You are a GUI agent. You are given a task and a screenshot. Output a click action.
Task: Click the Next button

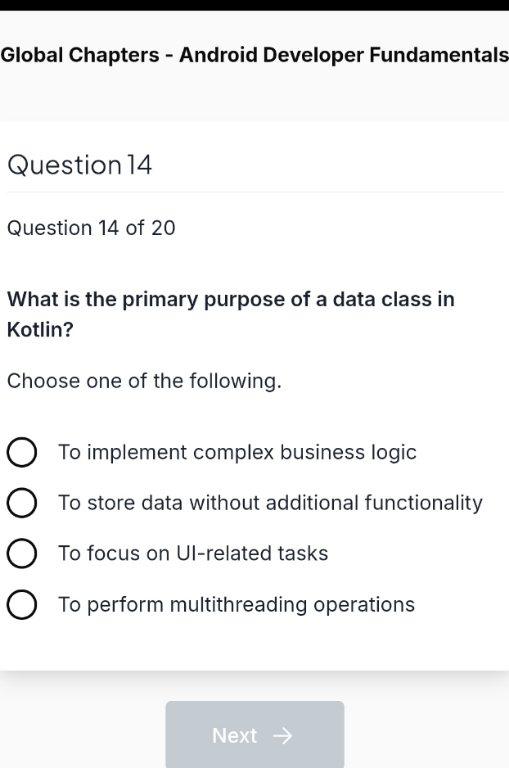tap(255, 734)
